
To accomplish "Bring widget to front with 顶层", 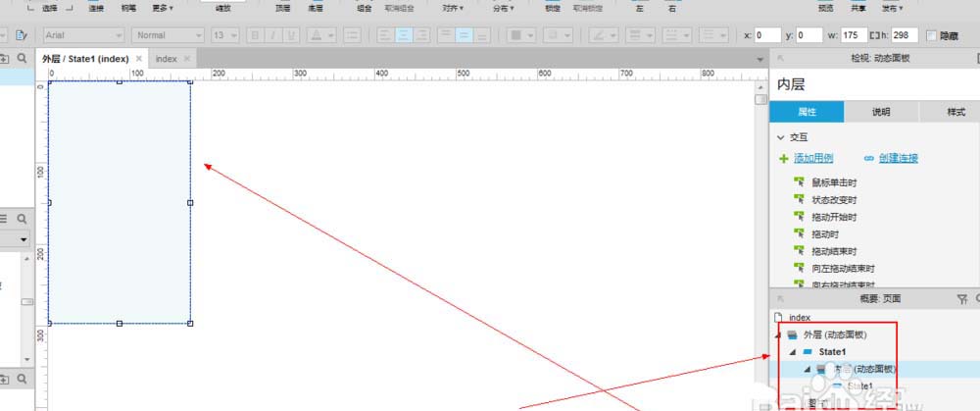I will coord(283,8).
